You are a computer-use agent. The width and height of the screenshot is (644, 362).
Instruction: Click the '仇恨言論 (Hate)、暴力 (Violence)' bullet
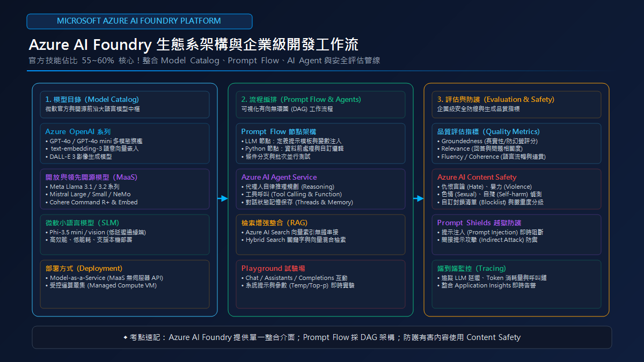point(485,187)
